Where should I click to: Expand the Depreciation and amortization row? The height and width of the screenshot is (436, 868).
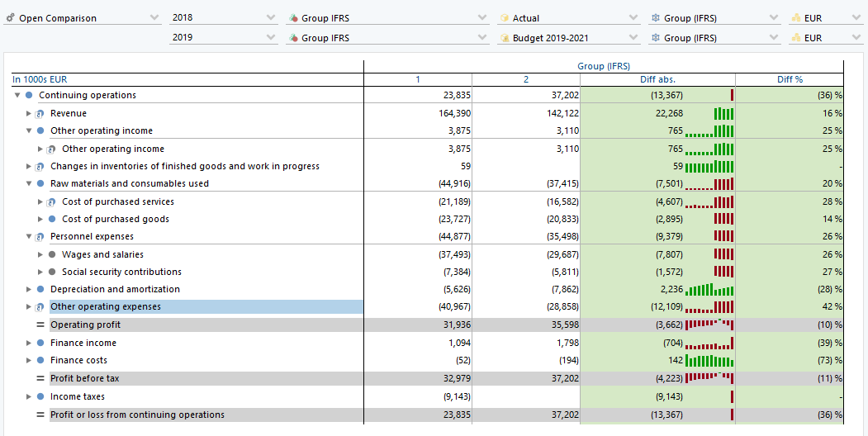coord(29,290)
